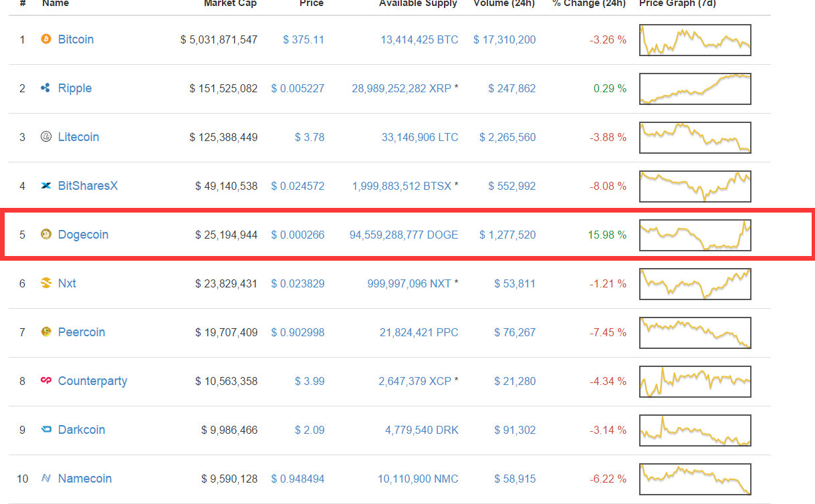Viewport: 815px width, 504px height.
Task: Open the Dogecoin name link
Action: 83,235
